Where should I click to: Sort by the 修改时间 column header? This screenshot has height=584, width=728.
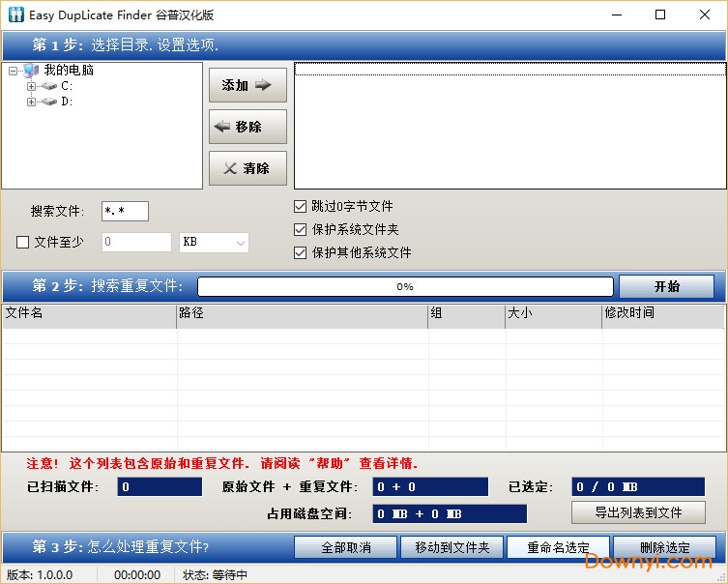tap(662, 313)
